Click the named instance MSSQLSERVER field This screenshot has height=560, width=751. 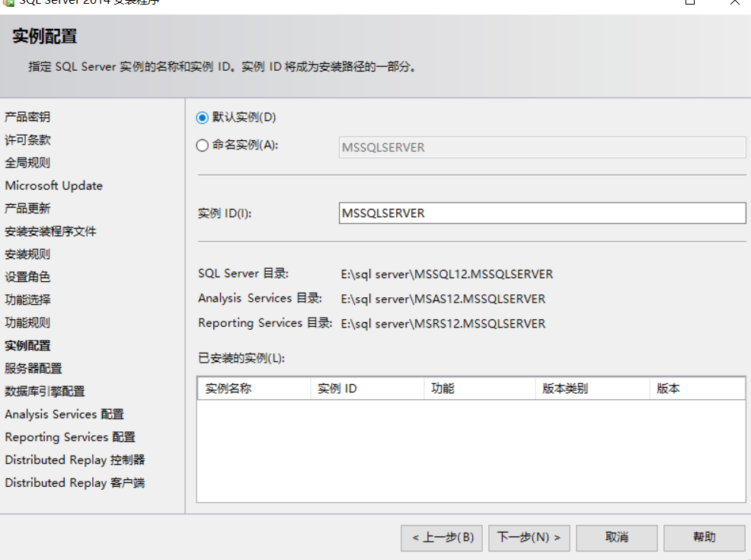pos(542,148)
